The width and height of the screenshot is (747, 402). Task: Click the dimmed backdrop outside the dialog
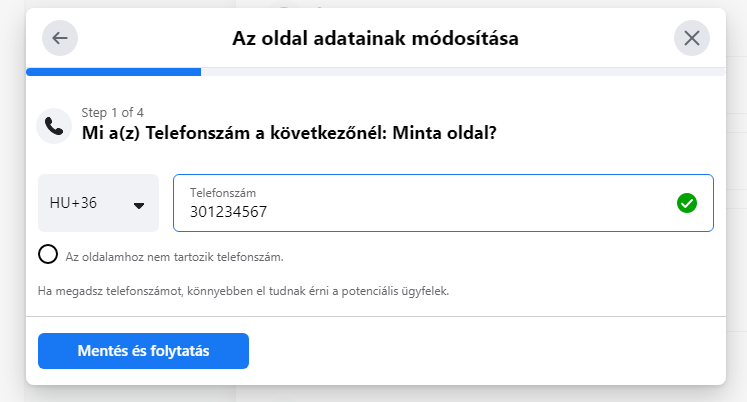[12, 200]
